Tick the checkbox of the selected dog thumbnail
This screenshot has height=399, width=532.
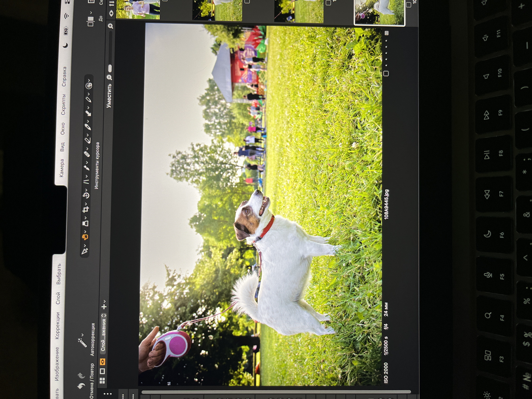(x=408, y=5)
